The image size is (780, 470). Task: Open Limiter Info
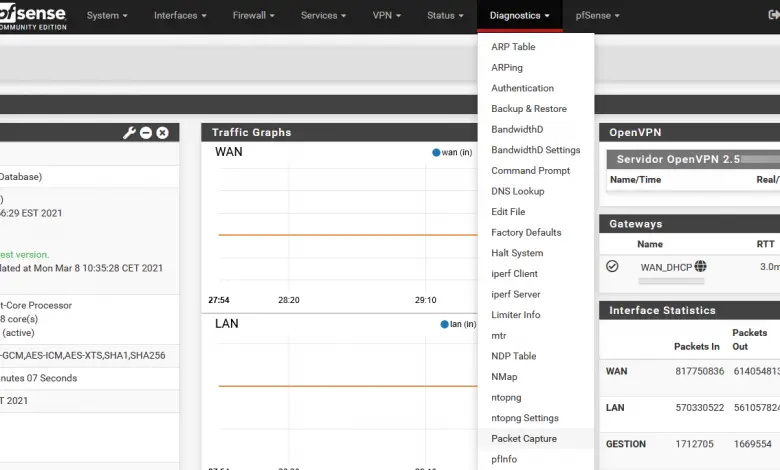(x=536, y=315)
